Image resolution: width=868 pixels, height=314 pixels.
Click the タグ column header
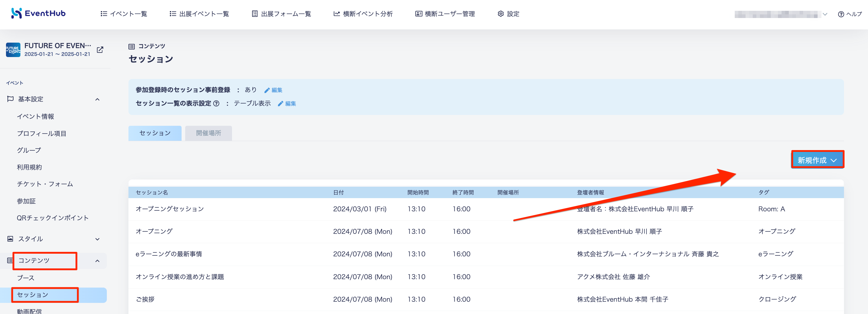click(x=764, y=192)
